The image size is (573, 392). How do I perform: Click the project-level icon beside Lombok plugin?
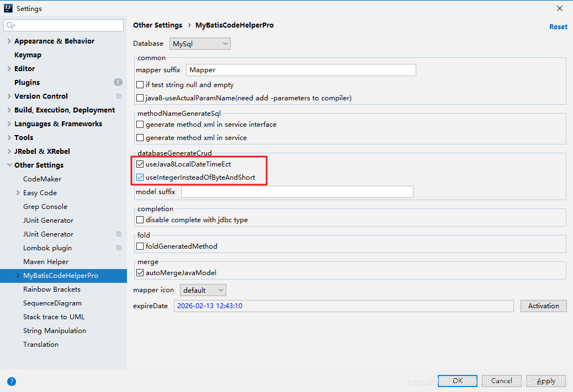coord(119,248)
